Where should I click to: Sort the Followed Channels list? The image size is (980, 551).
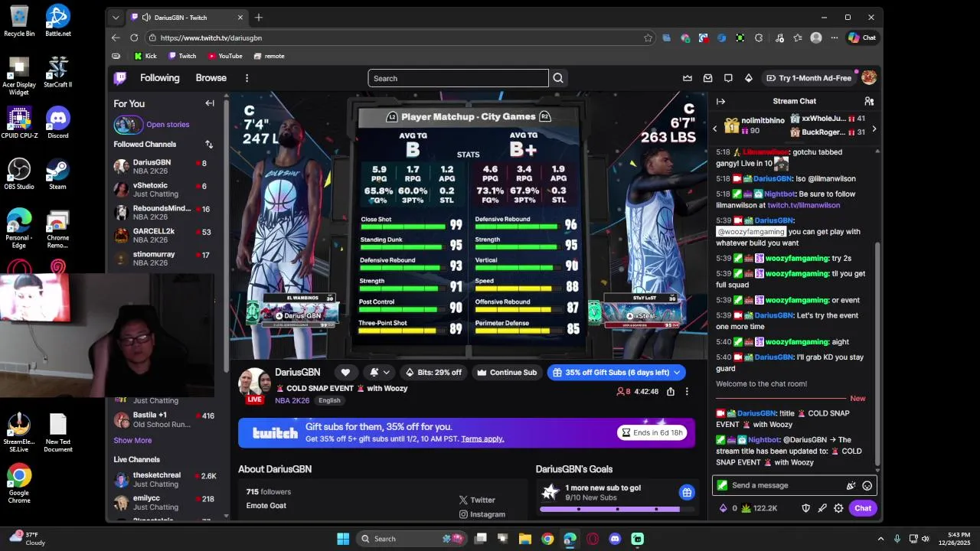point(209,144)
